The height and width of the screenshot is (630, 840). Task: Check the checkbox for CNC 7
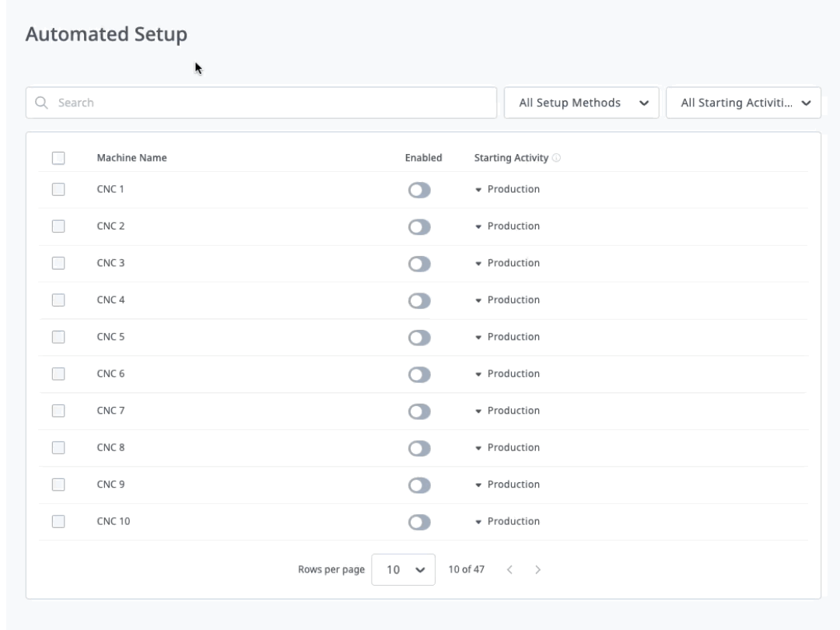click(x=58, y=410)
